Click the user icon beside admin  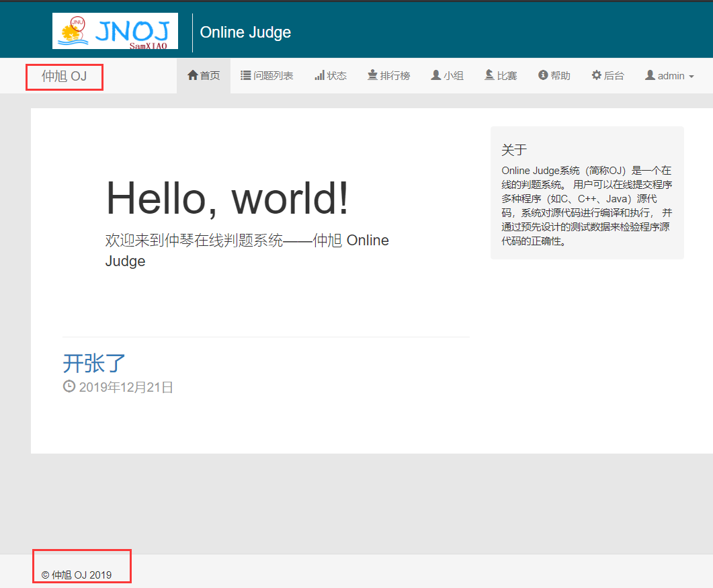tap(650, 76)
